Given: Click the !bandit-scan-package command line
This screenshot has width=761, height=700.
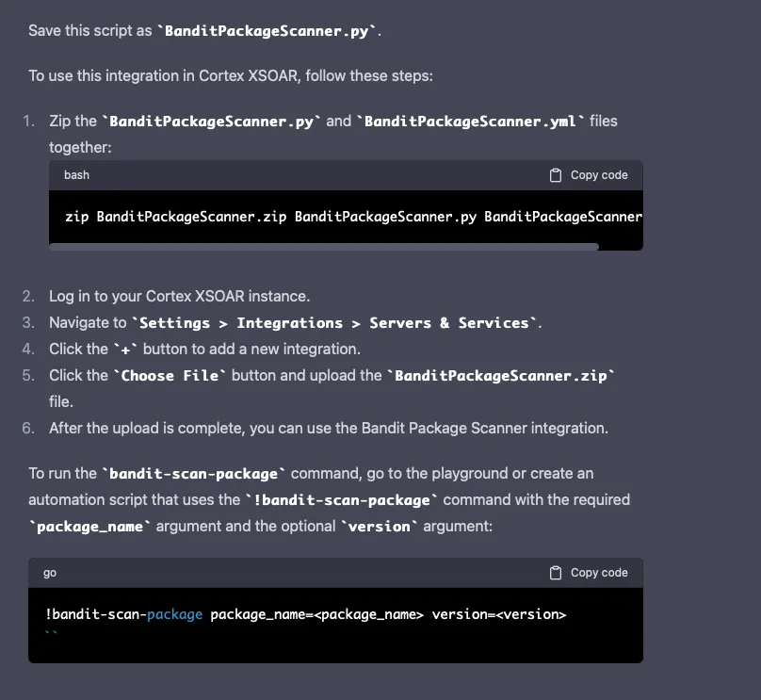Looking at the screenshot, I should click(306, 614).
